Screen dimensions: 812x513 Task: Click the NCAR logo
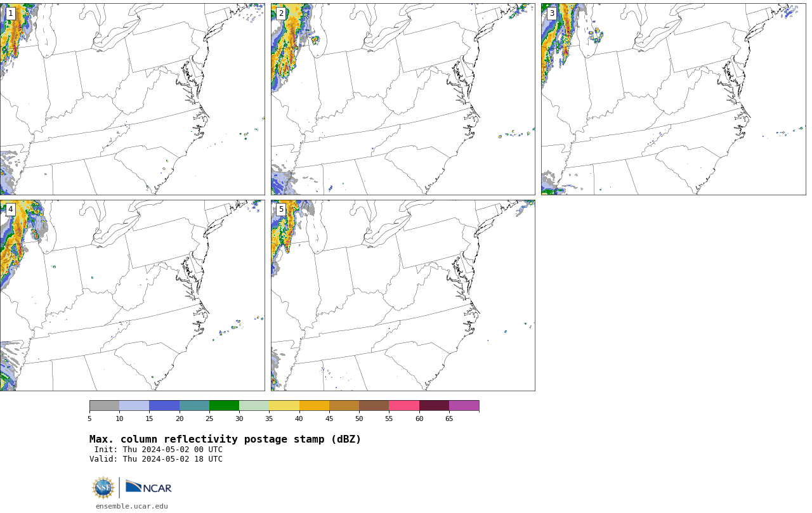(x=148, y=487)
